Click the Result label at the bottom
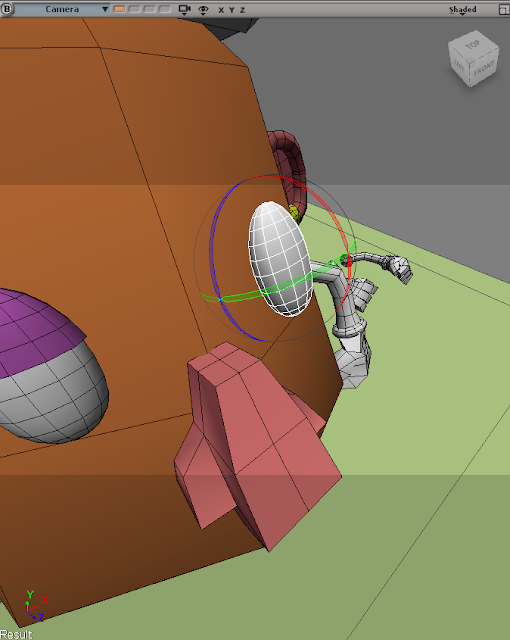 tap(16, 634)
